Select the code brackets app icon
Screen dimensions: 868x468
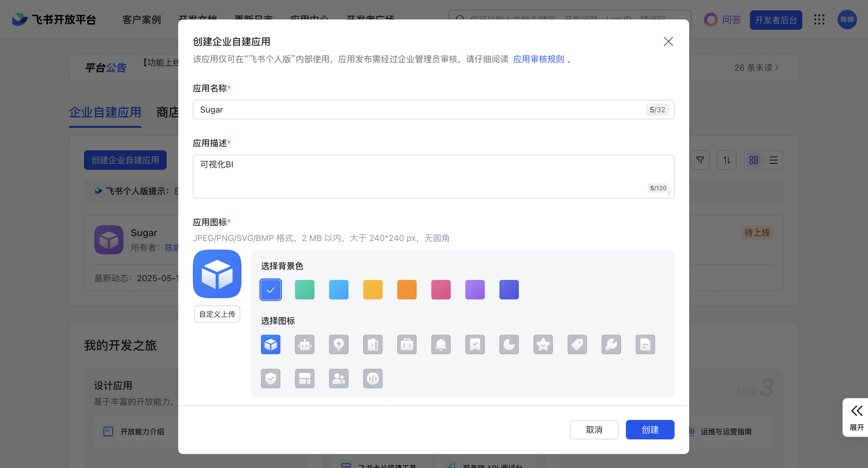click(373, 378)
